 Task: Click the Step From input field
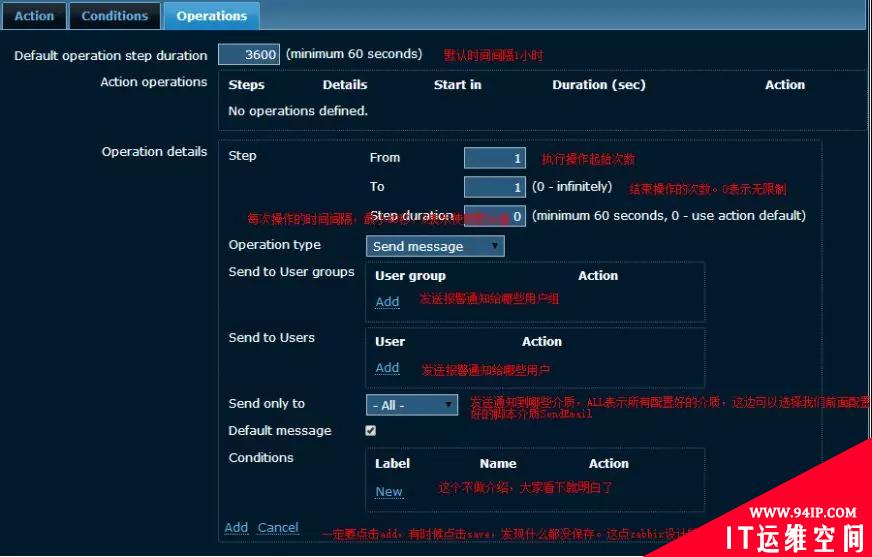pos(494,158)
